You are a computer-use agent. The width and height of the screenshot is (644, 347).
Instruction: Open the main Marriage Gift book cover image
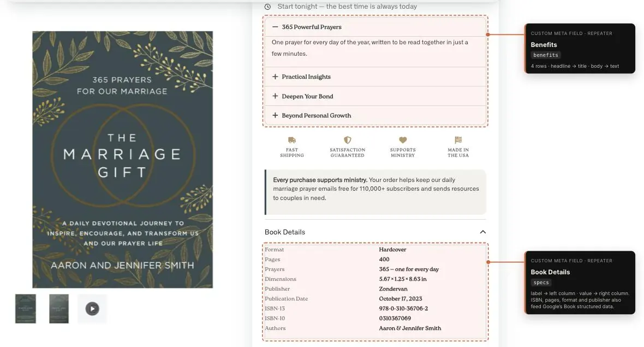pyautogui.click(x=122, y=160)
